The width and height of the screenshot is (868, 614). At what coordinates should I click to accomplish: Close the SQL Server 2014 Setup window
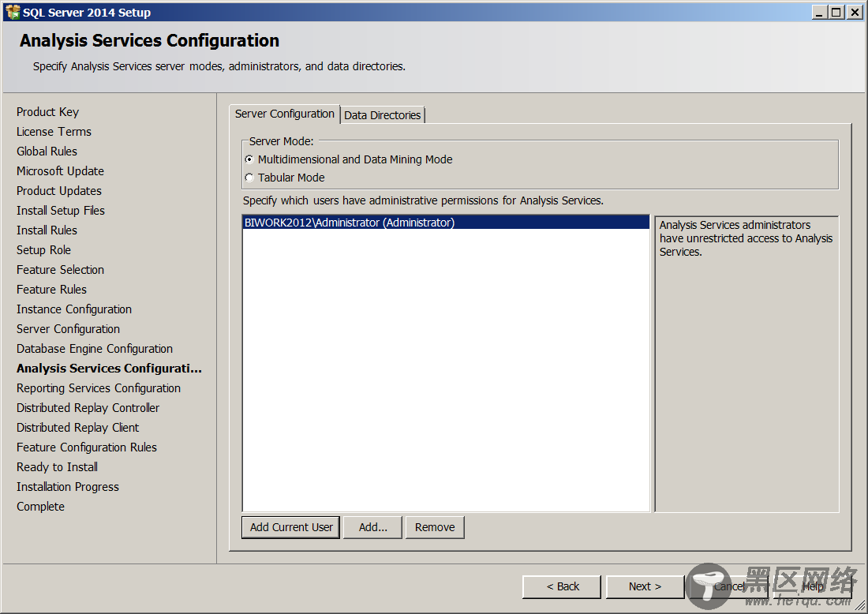(855, 12)
